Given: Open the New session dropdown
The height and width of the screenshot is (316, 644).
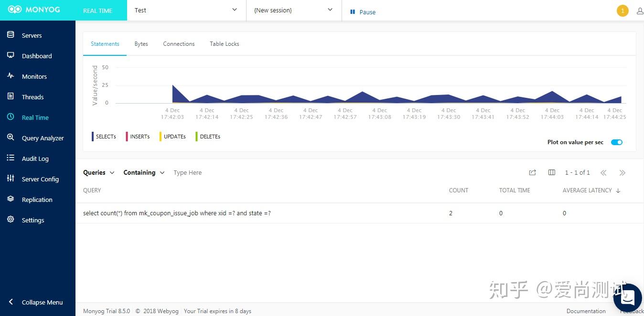Looking at the screenshot, I should (x=293, y=10).
